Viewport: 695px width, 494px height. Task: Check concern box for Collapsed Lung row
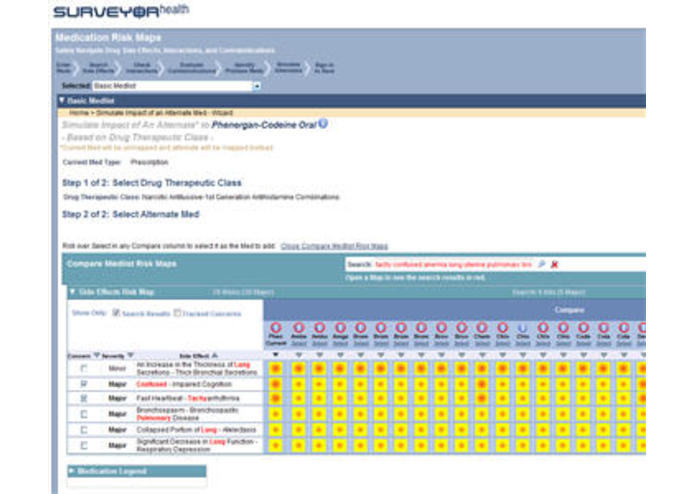click(84, 430)
